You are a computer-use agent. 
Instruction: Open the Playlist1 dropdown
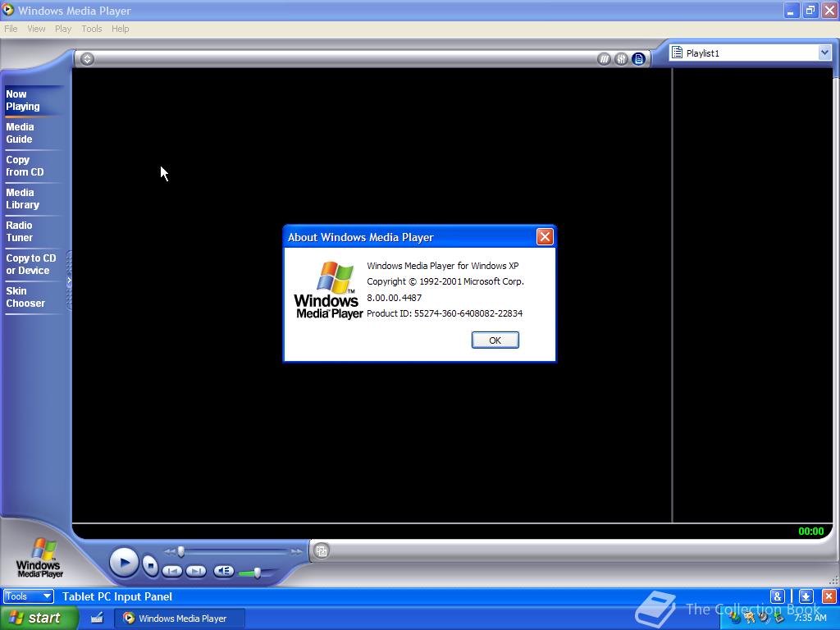coord(824,52)
